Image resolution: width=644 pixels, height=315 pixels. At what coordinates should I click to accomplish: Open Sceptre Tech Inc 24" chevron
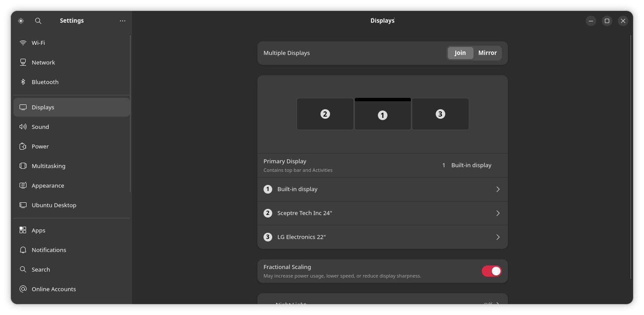tap(498, 213)
